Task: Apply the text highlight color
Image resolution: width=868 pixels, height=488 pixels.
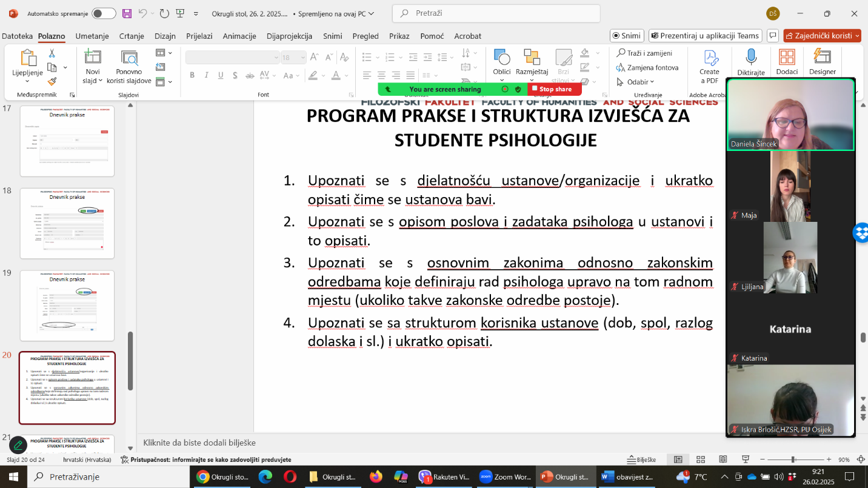Action: [313, 76]
